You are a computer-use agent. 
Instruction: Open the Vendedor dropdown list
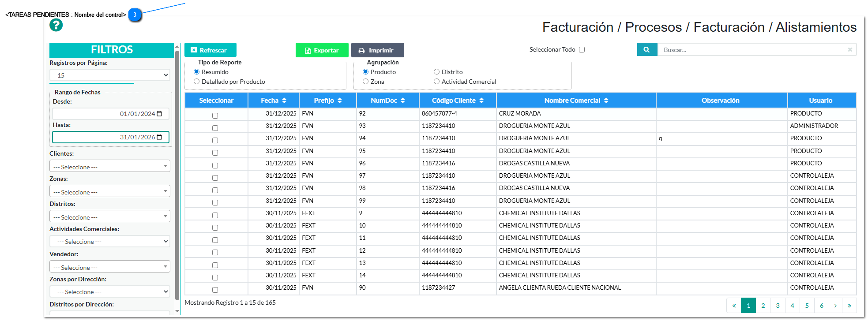(x=109, y=267)
